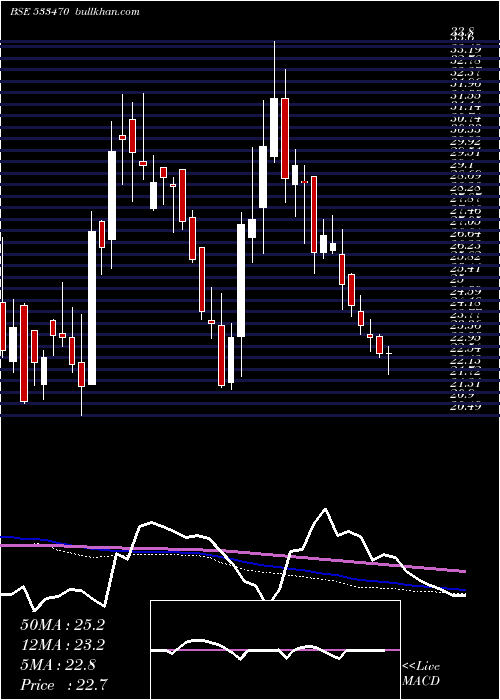Click the 25 price axis label
The width and height of the screenshot is (500, 700).
[x=457, y=279]
